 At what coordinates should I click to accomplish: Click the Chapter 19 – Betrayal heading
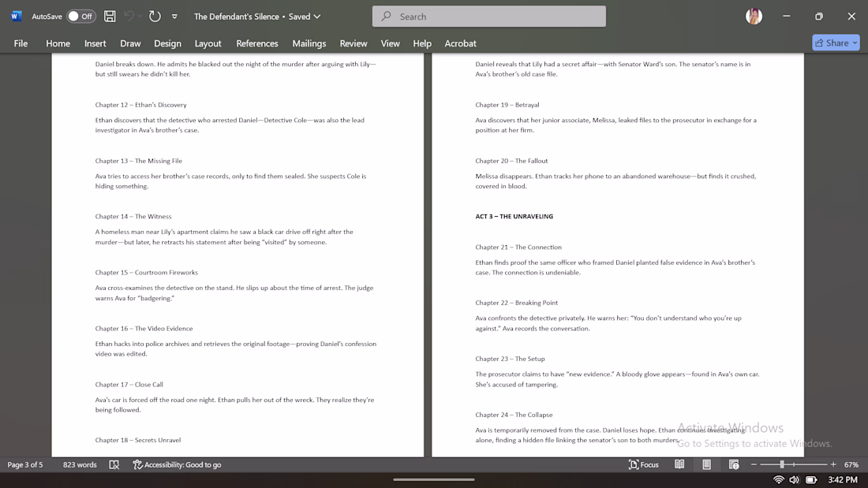click(x=507, y=105)
